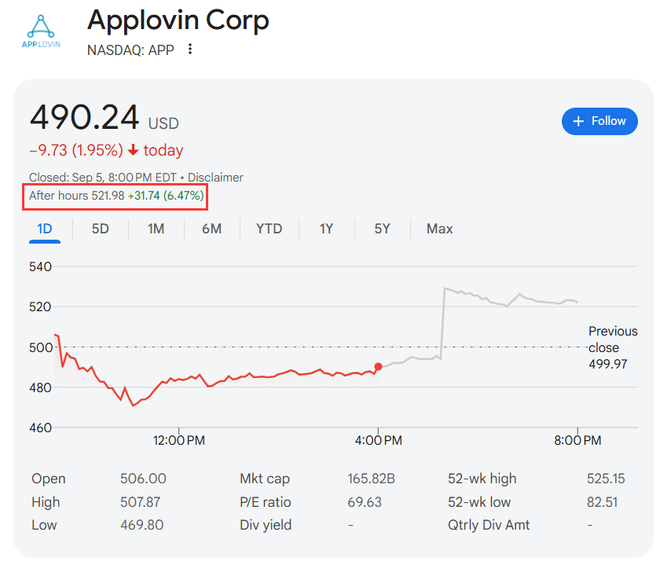Select the YTD chart range

click(269, 229)
